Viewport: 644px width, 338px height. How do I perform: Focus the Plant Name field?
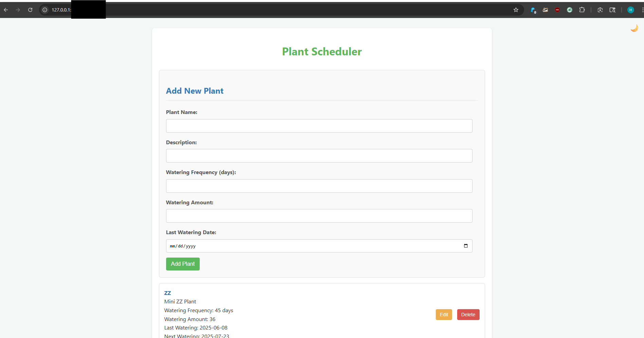click(x=319, y=126)
